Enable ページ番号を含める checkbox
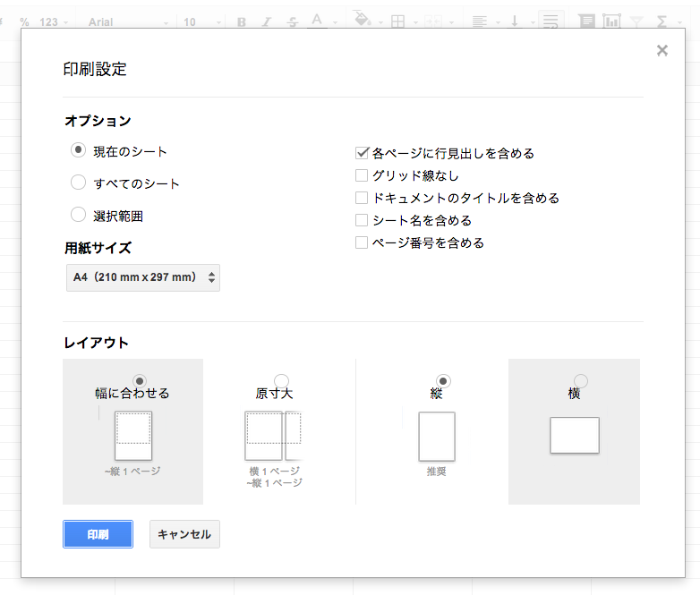 click(362, 242)
